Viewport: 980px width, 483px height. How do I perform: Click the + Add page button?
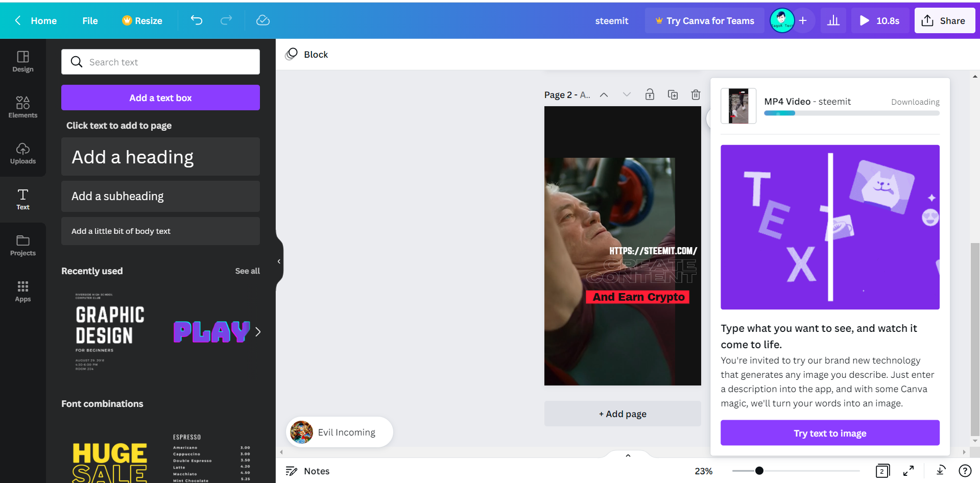click(623, 414)
